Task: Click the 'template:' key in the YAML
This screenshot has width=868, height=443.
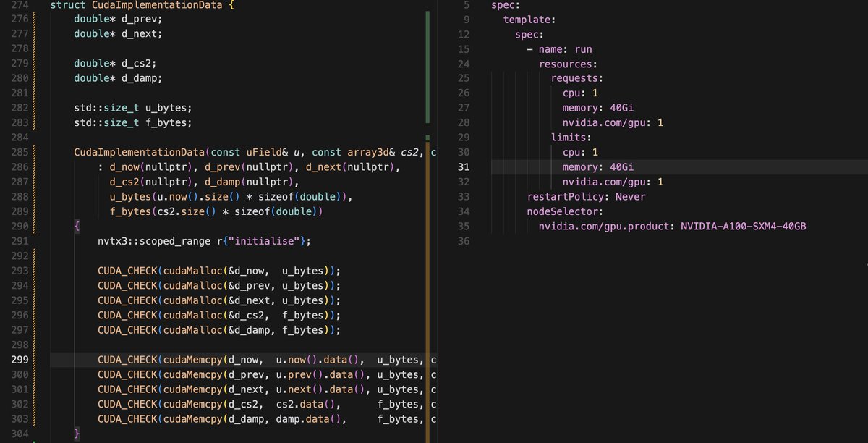Action: pyautogui.click(x=529, y=20)
